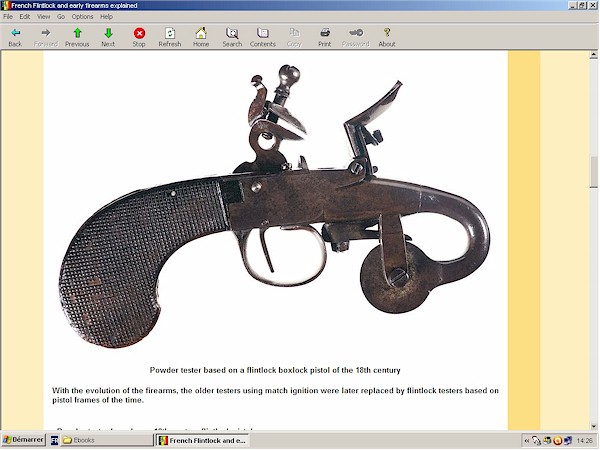Close the ebook window
This screenshot has width=600, height=450.
pos(592,5)
